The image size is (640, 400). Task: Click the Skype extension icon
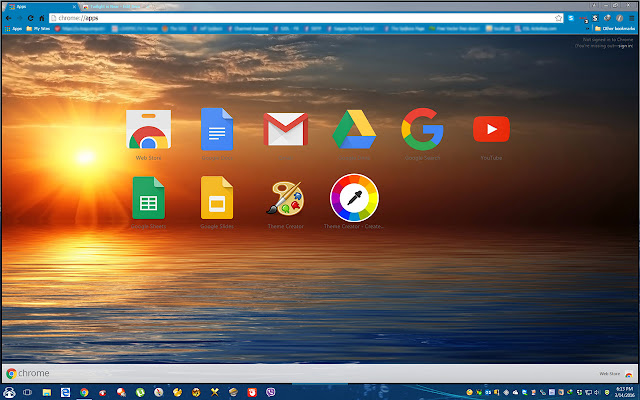point(571,18)
